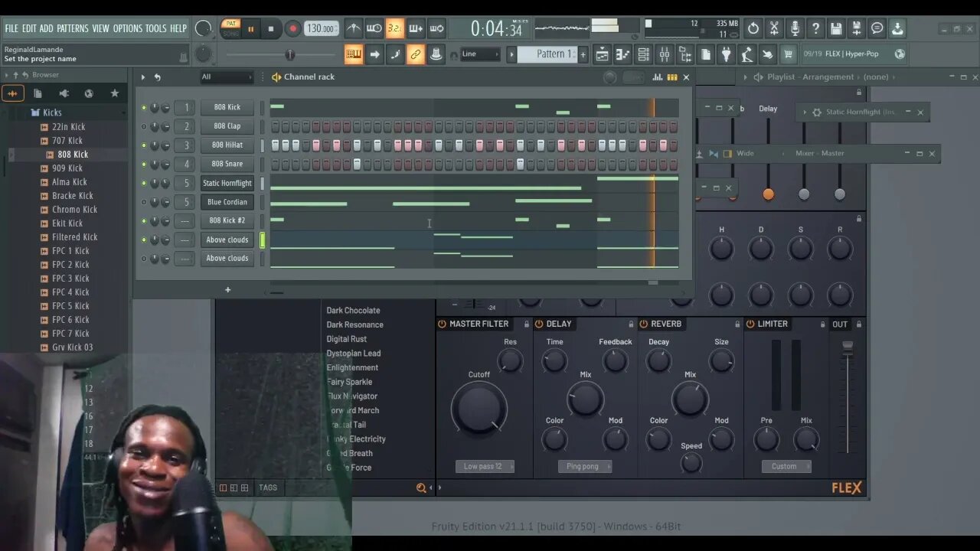Mute the Blue Cordian channel light
Screen dimensions: 980x551
(x=143, y=203)
